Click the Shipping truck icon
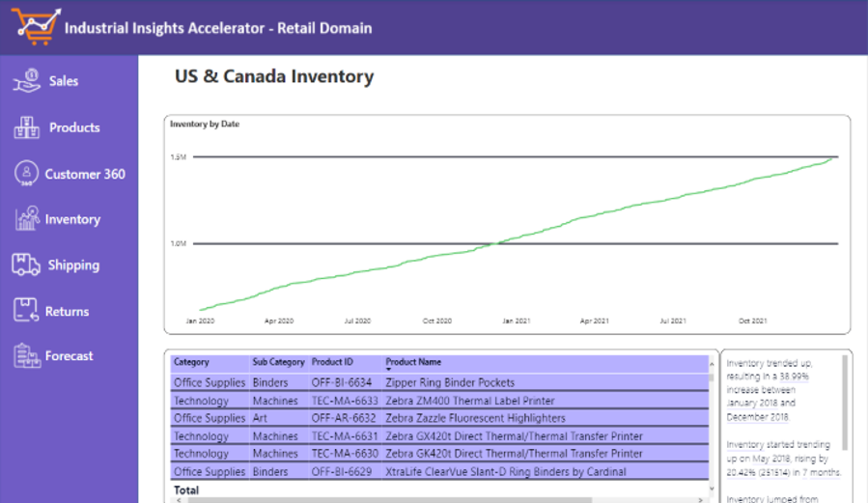Image resolution: width=868 pixels, height=503 pixels. [25, 265]
